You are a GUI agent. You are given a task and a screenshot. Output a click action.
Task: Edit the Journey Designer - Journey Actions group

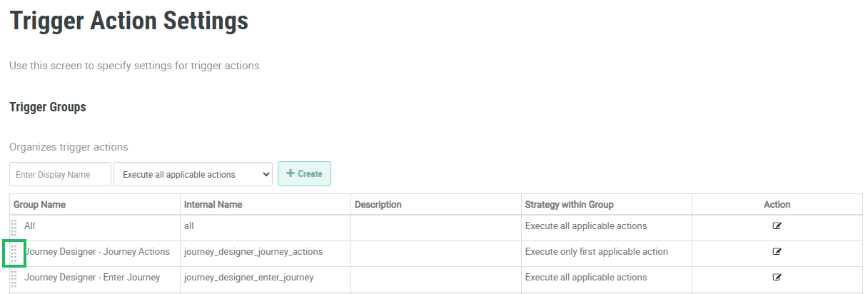coord(777,252)
